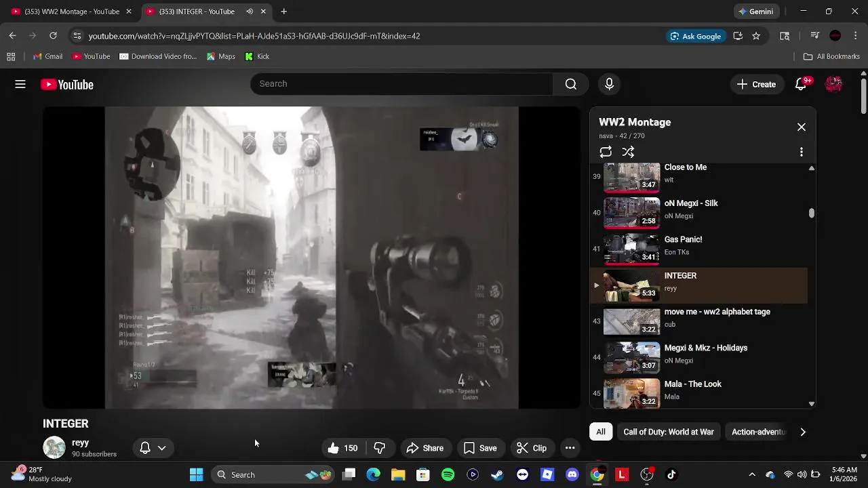Open All Bookmarks folder
Viewport: 868px width, 488px height.
(x=831, y=56)
